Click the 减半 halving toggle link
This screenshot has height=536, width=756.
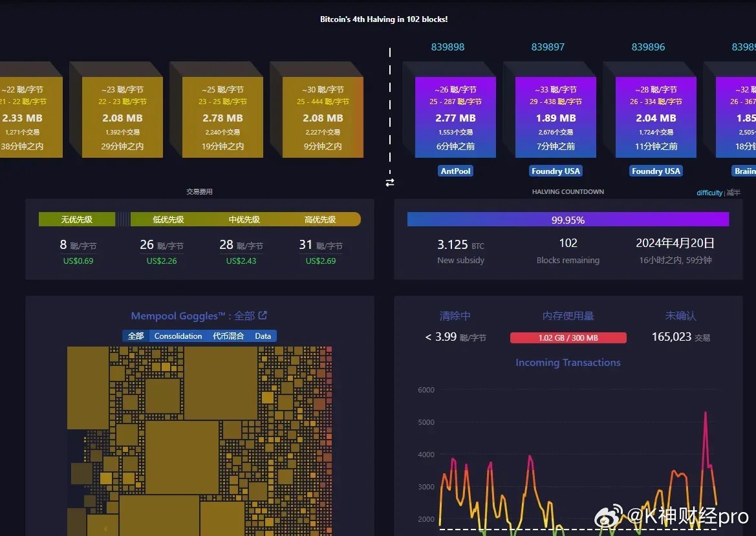pos(733,193)
